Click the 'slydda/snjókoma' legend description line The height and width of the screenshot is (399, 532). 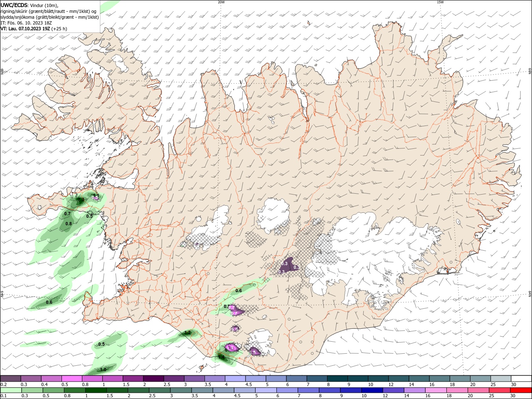(49, 17)
